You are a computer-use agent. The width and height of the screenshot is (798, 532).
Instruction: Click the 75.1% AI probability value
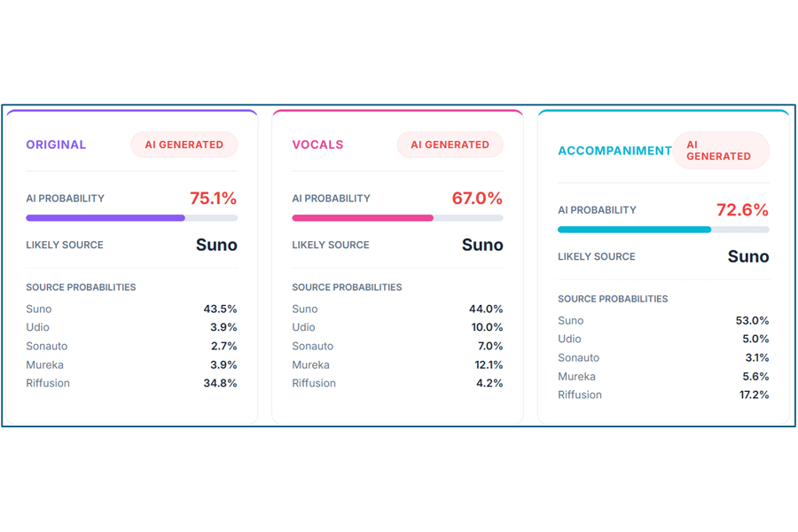[x=213, y=199]
